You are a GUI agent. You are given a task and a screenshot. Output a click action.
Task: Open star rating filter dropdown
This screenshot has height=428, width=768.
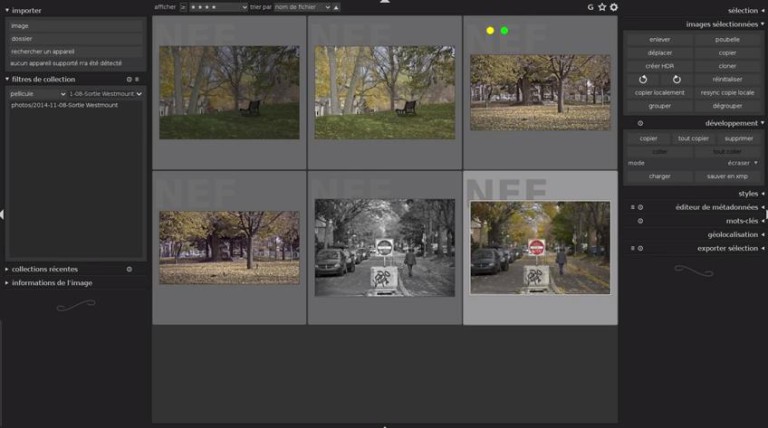tap(218, 7)
